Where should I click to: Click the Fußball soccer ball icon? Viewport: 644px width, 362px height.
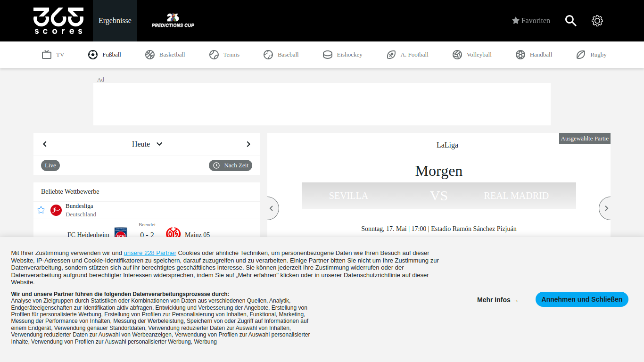tap(93, 55)
